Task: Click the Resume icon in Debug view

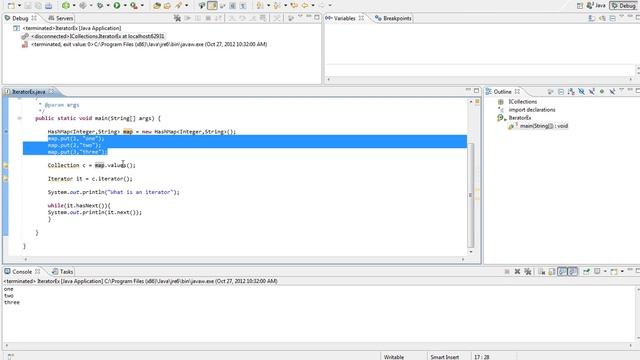Action: (x=188, y=18)
